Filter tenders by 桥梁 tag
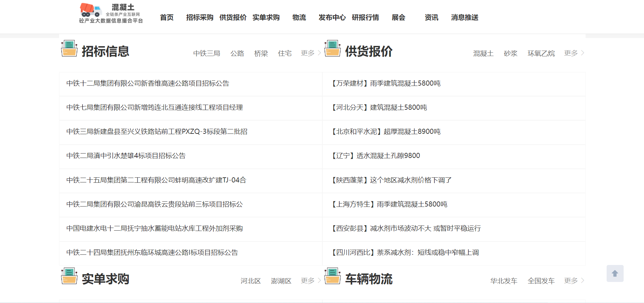Screen dimensions: 644x303 [x=261, y=53]
